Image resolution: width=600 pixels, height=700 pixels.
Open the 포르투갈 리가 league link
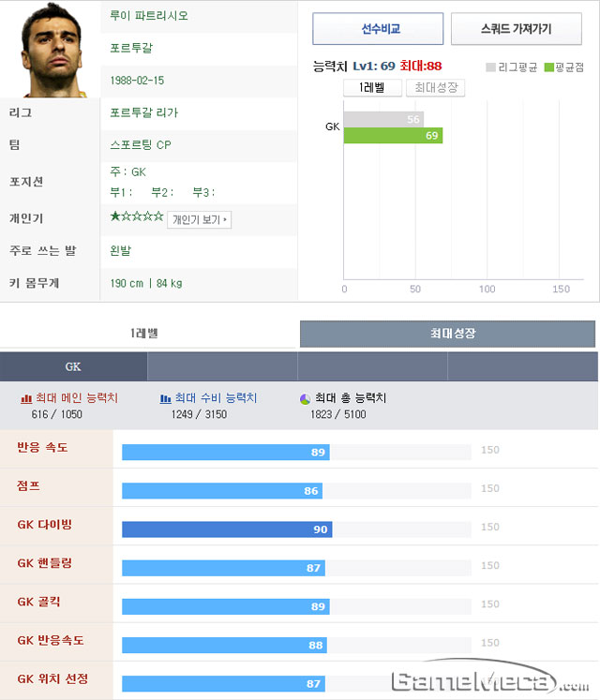(x=143, y=113)
